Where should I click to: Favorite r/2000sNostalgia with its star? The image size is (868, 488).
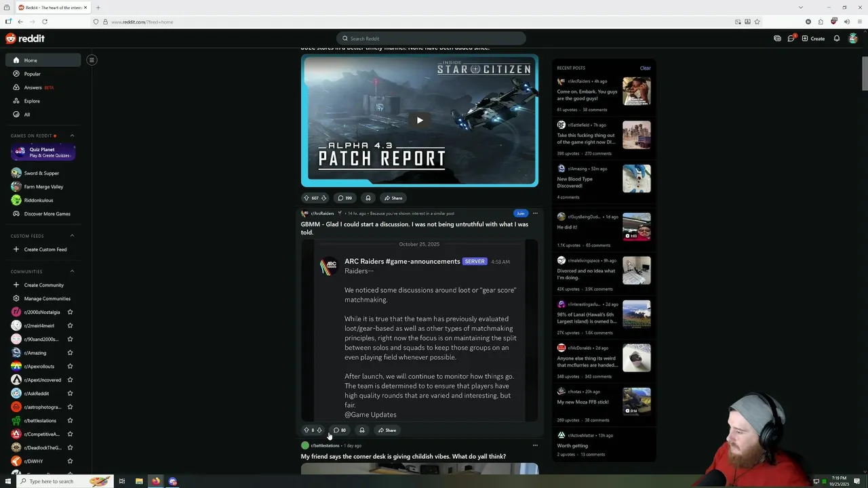[70, 312]
